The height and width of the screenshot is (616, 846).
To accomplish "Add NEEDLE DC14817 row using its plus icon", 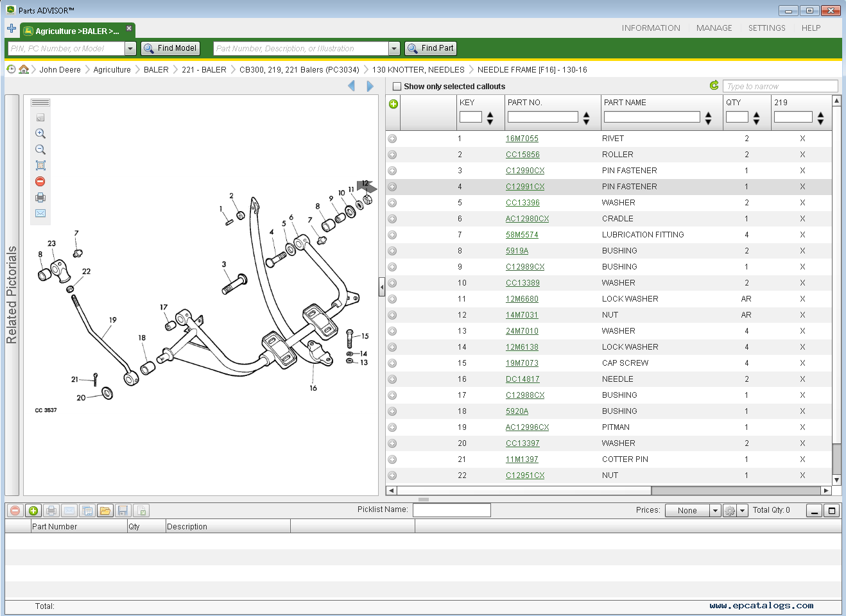I will pos(392,379).
